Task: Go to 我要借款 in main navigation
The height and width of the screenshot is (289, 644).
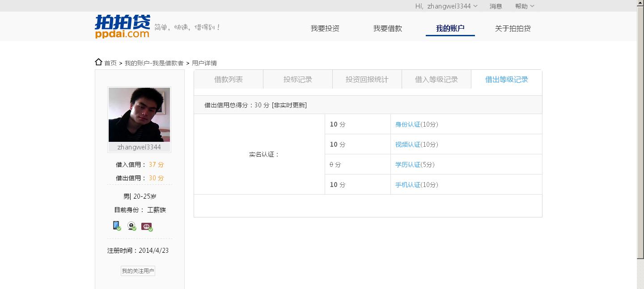Action: tap(388, 28)
